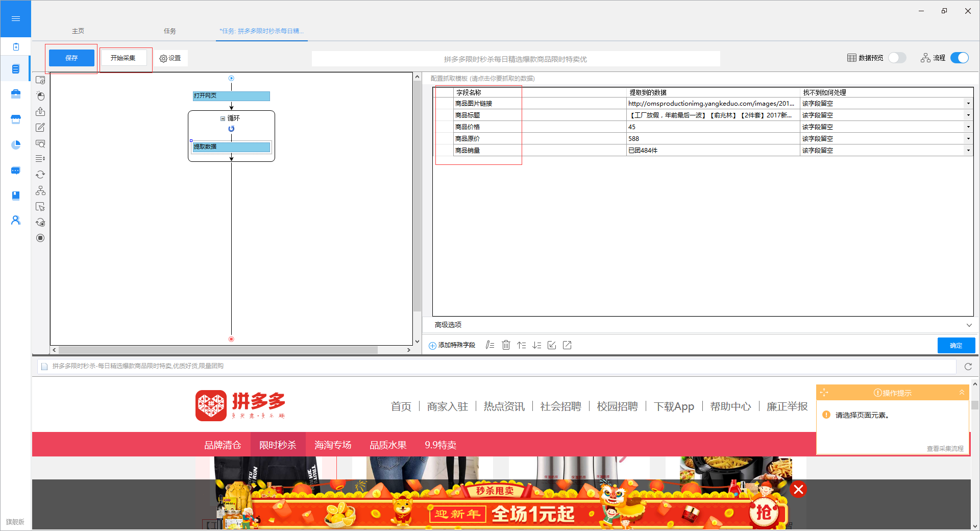Select the loop-end record arrows tool

40,222
